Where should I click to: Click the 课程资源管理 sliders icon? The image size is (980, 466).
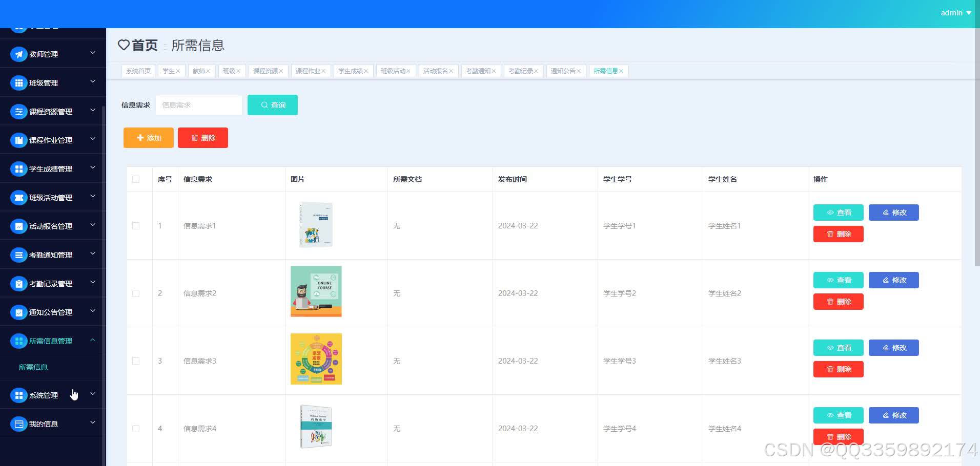click(x=19, y=112)
